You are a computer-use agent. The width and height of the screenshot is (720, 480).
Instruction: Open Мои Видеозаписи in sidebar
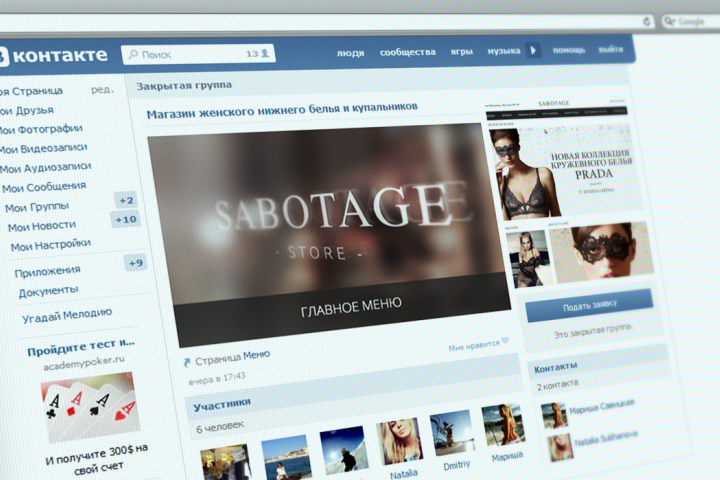43,148
